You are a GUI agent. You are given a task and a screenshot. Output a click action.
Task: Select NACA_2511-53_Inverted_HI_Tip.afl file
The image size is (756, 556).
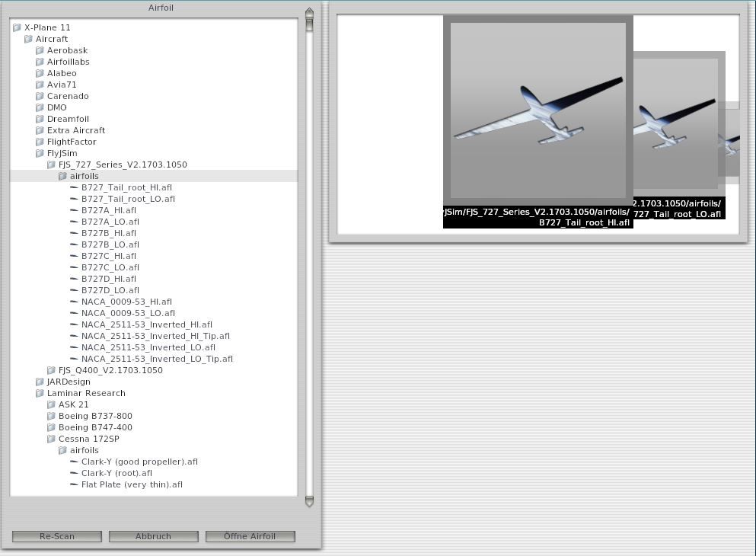pyautogui.click(x=155, y=336)
